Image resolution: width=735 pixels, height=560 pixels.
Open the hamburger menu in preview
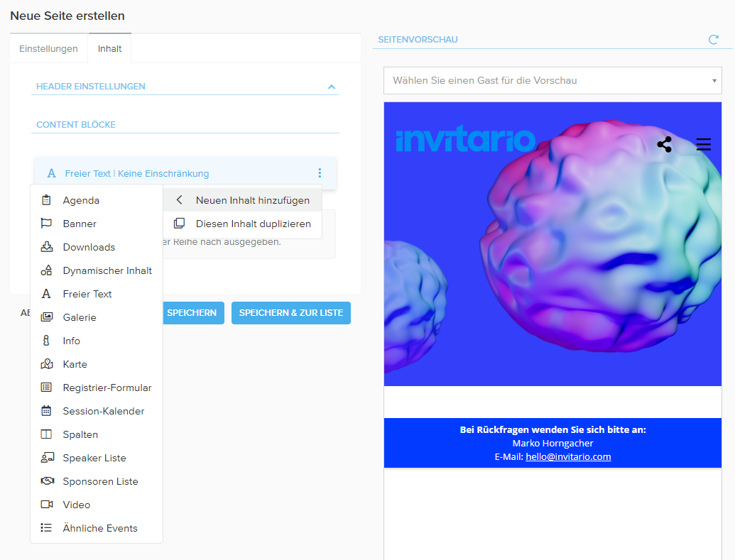pyautogui.click(x=703, y=145)
